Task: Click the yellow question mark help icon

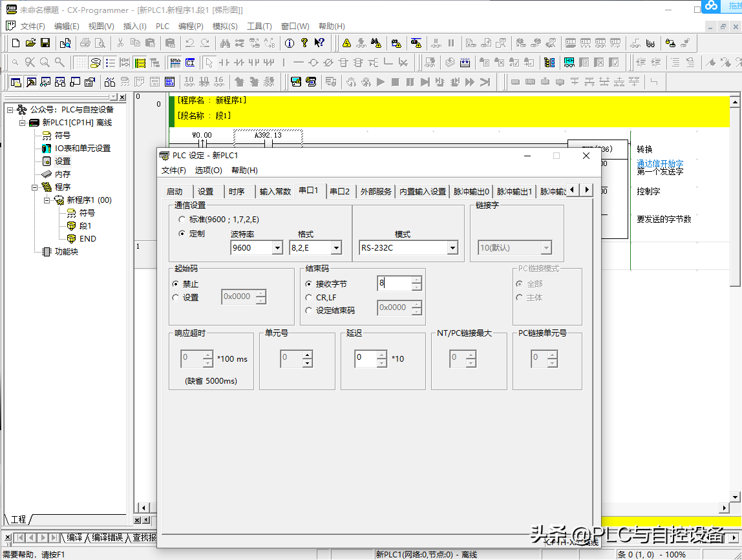Action: [304, 43]
